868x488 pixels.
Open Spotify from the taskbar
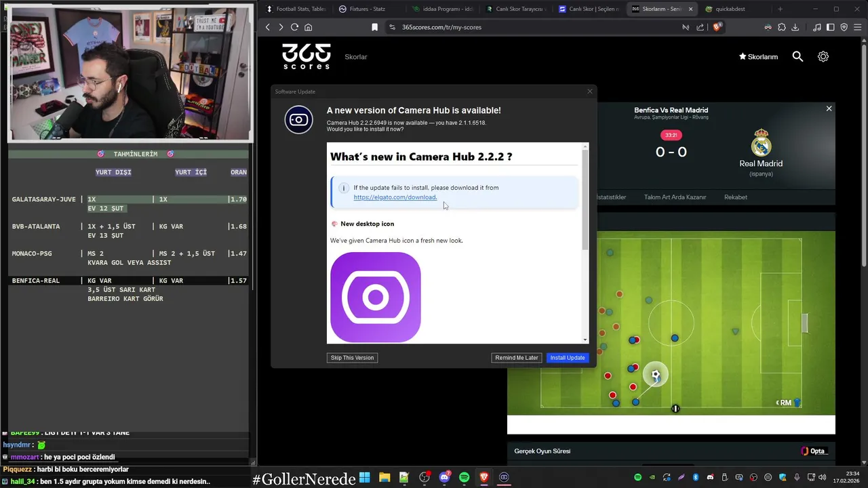(x=465, y=477)
